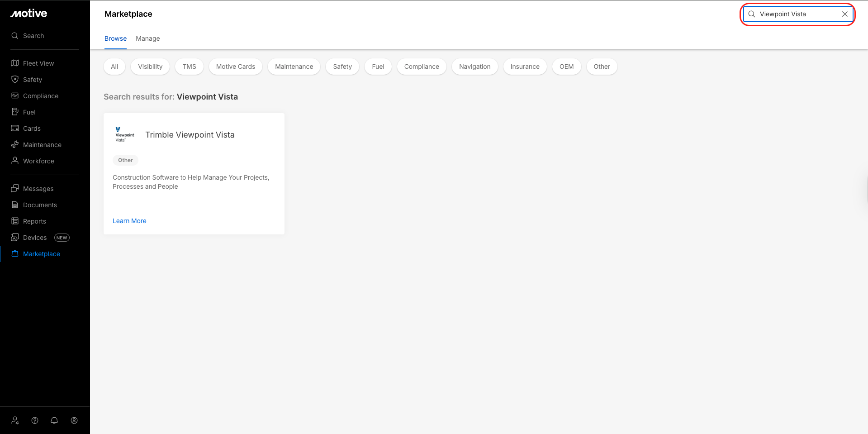Select the All category filter chip
The height and width of the screenshot is (434, 868).
[114, 67]
